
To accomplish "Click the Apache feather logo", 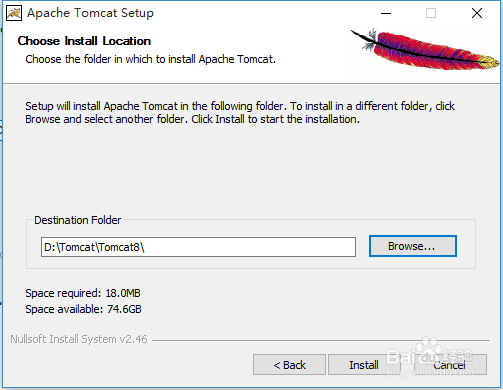I will pos(425,50).
